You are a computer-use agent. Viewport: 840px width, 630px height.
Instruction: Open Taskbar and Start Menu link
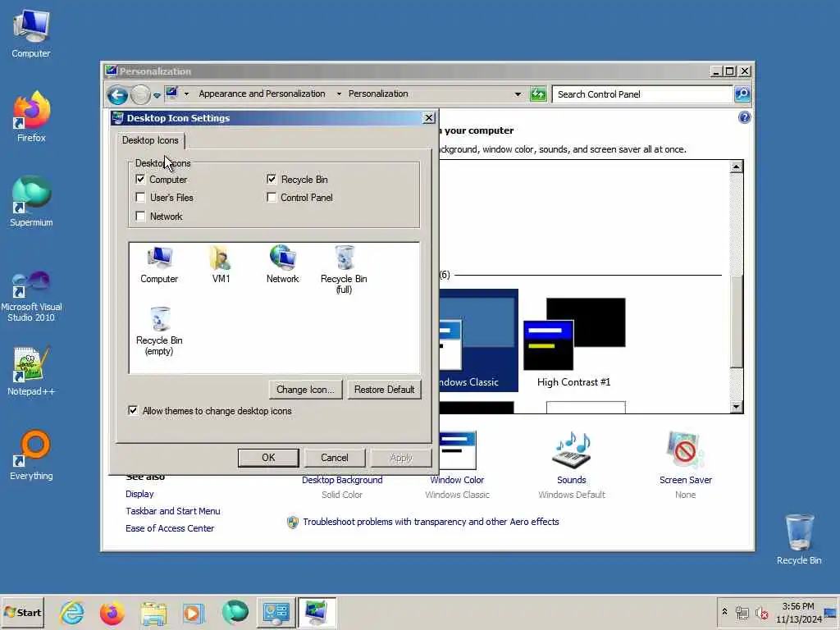tap(172, 511)
